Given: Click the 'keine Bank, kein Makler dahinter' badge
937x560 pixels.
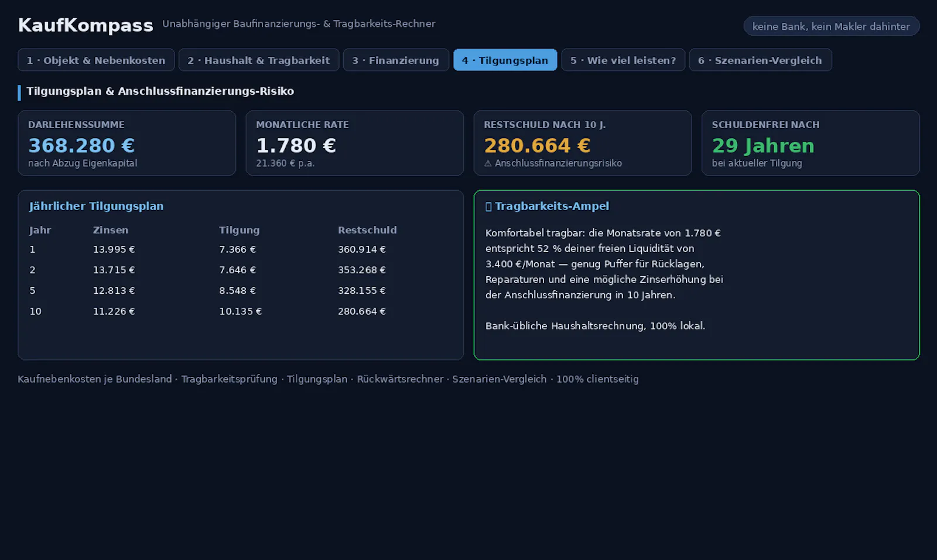Looking at the screenshot, I should 832,26.
